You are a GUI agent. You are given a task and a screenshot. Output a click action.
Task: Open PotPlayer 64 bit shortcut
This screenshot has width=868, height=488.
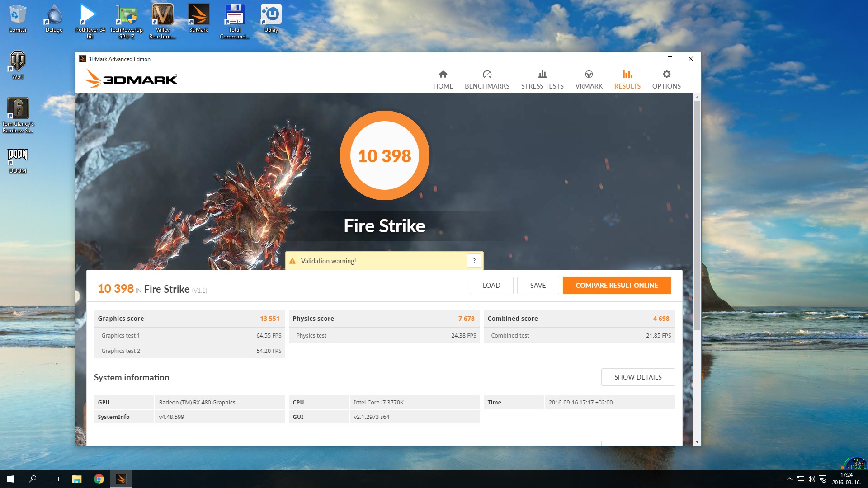point(90,21)
